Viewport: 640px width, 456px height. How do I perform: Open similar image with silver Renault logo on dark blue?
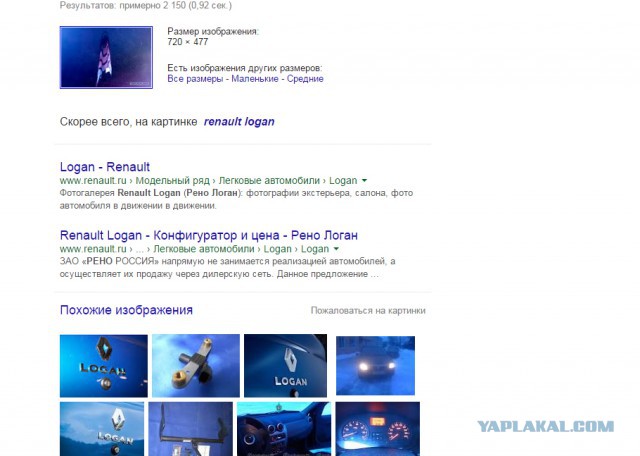(285, 366)
